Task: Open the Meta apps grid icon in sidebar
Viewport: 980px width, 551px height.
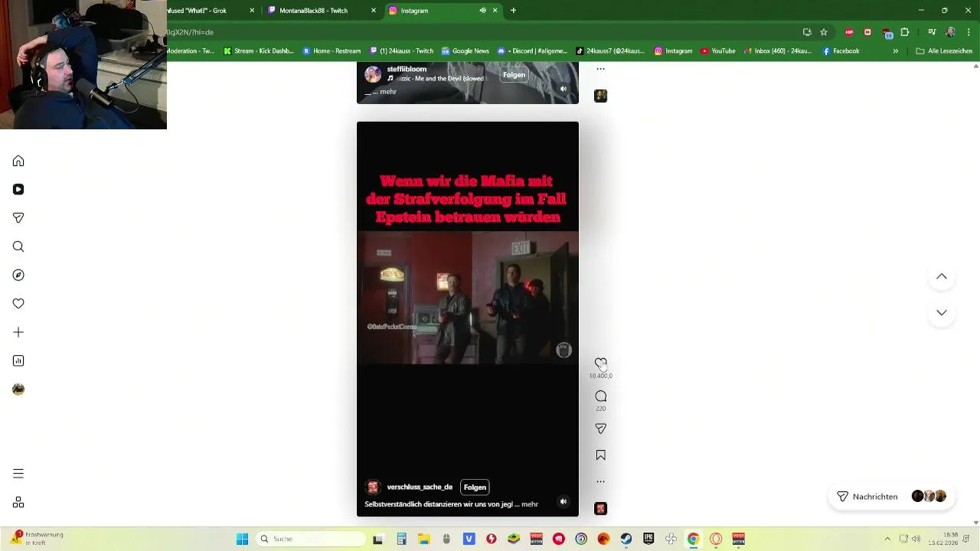Action: pyautogui.click(x=18, y=502)
